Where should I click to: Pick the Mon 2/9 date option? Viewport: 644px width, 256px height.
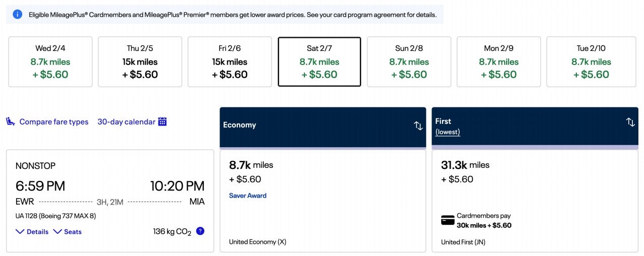coord(499,61)
